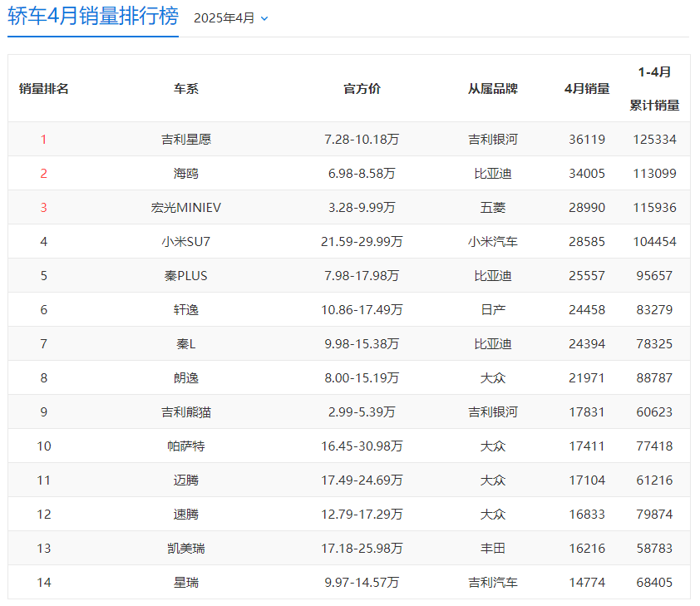Image resolution: width=700 pixels, height=606 pixels.
Task: Open the 吉利星愿 car series link
Action: [x=186, y=140]
